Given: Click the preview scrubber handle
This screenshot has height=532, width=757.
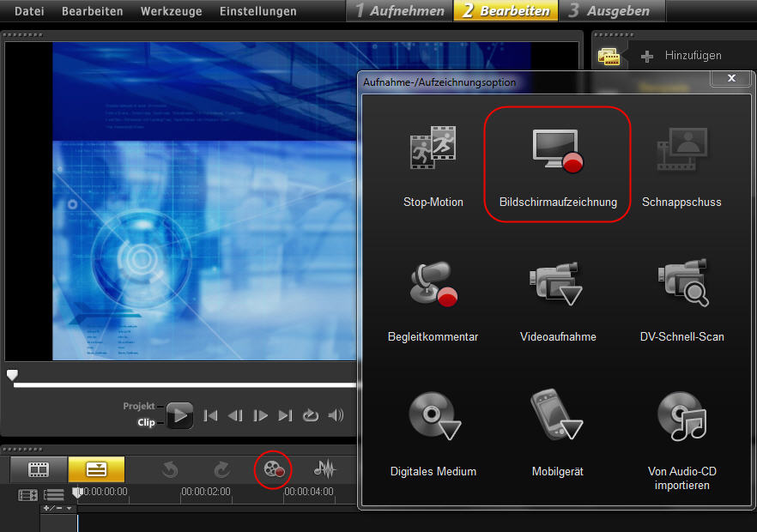Looking at the screenshot, I should tap(12, 375).
